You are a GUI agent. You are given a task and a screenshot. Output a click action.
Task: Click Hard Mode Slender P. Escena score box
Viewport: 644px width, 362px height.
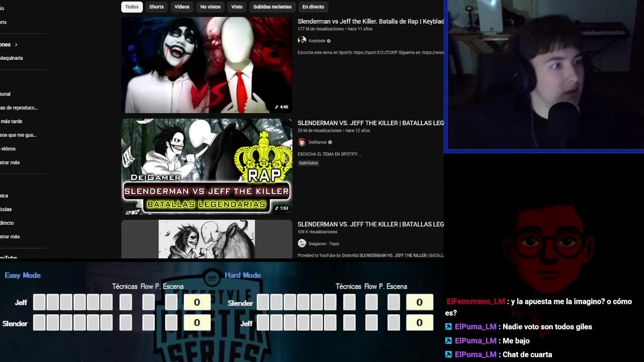tap(394, 302)
